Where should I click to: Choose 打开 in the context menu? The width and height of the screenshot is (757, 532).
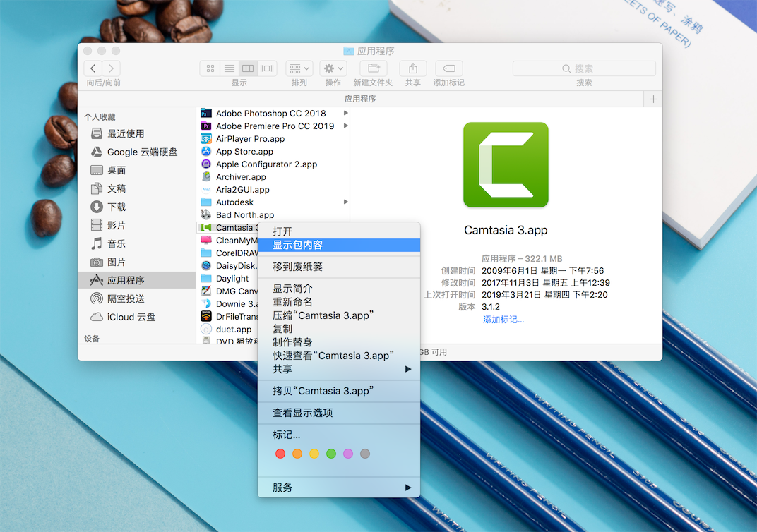pos(339,231)
